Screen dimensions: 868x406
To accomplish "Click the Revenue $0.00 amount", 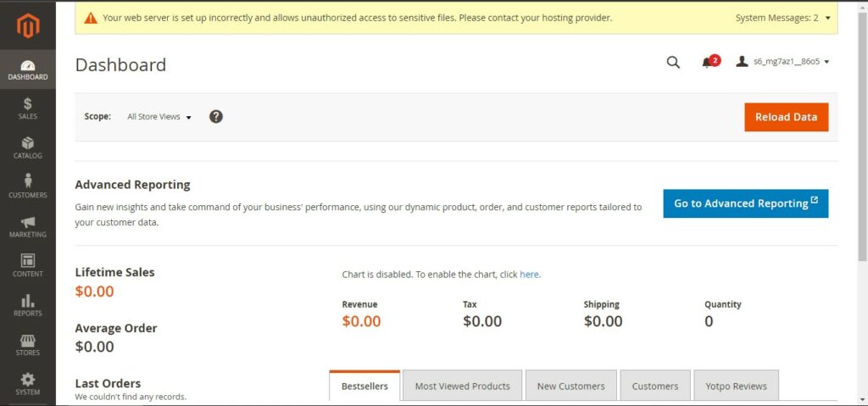I will 361,321.
